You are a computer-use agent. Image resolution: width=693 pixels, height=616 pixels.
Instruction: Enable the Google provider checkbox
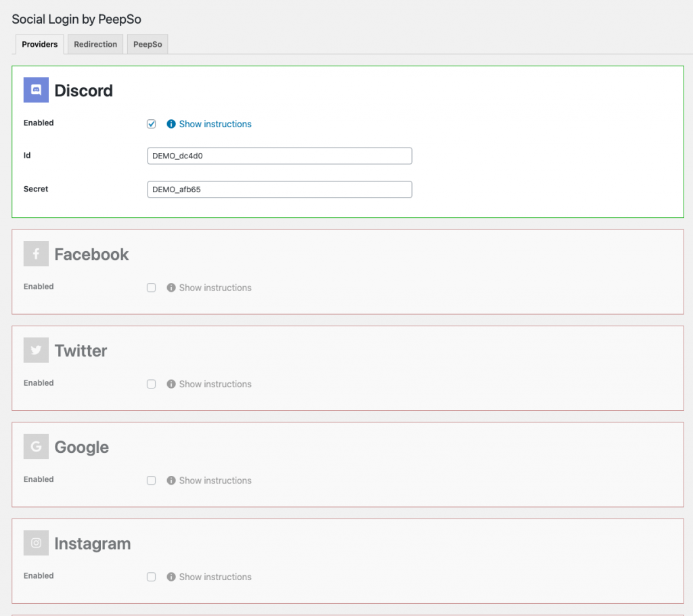pos(151,481)
